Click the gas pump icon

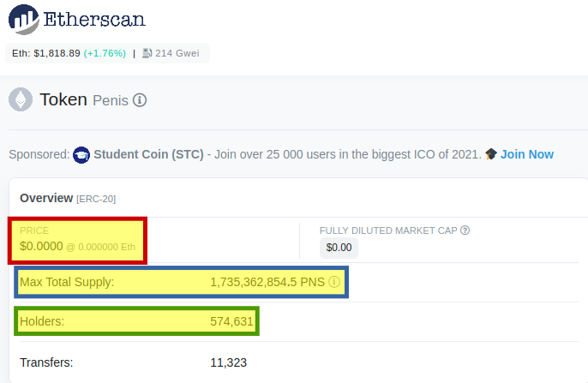(x=147, y=53)
